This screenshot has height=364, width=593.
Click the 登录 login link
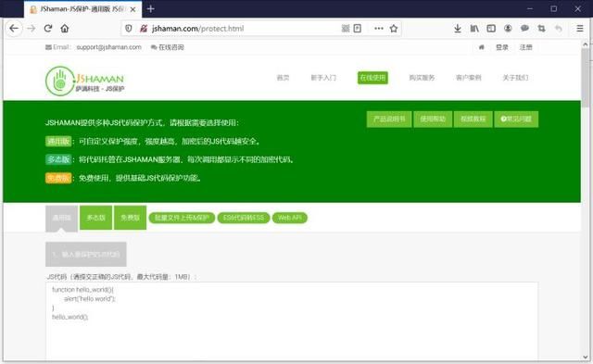click(x=502, y=47)
